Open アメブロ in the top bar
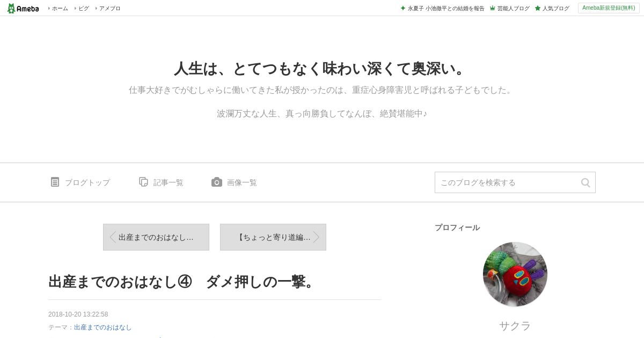This screenshot has width=644, height=338. tap(109, 9)
